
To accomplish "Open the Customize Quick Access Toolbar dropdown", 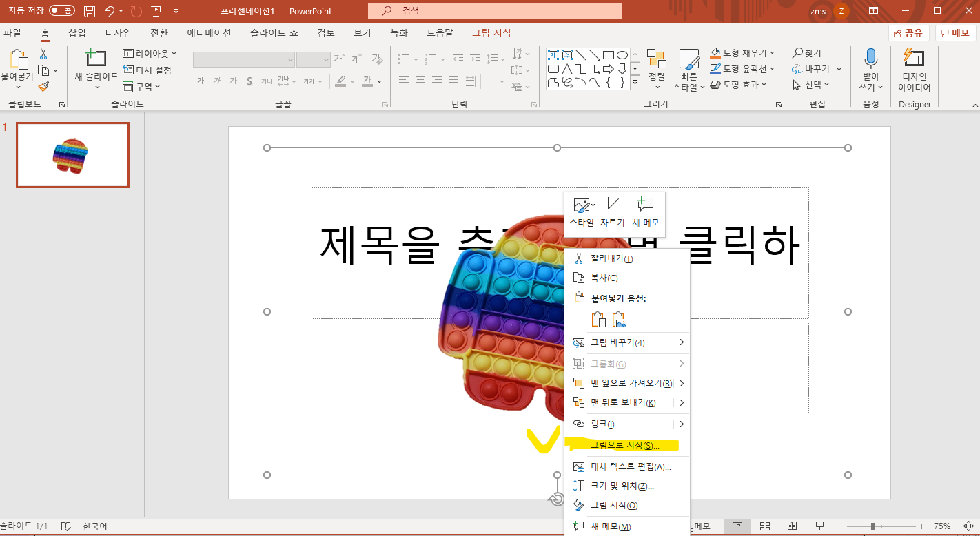I will 176,11.
